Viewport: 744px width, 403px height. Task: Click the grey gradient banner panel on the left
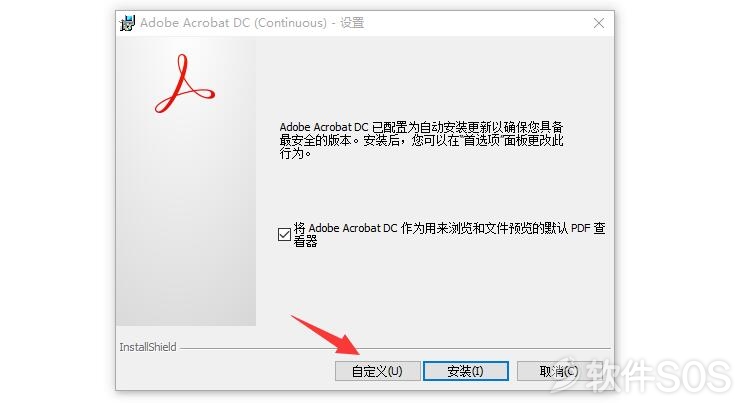pos(186,181)
